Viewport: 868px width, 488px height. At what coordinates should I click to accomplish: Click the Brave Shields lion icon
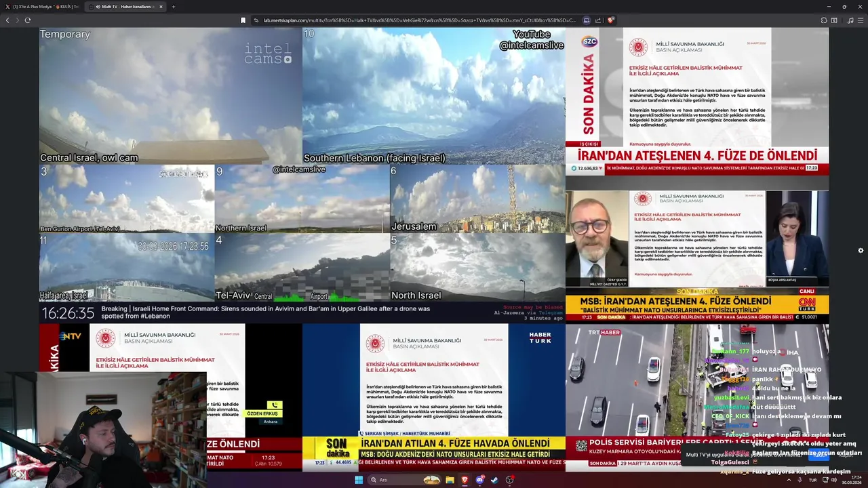coord(610,20)
